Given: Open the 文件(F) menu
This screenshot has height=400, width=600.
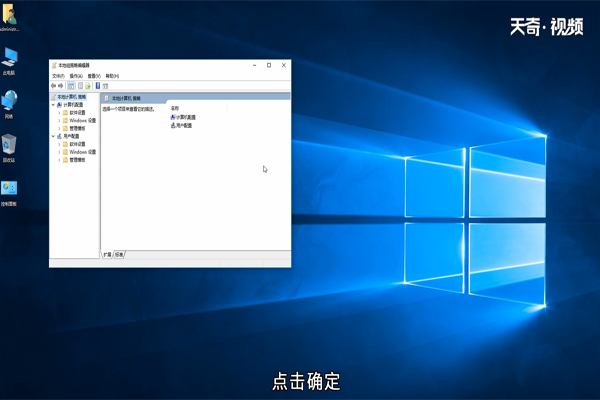Looking at the screenshot, I should 58,76.
